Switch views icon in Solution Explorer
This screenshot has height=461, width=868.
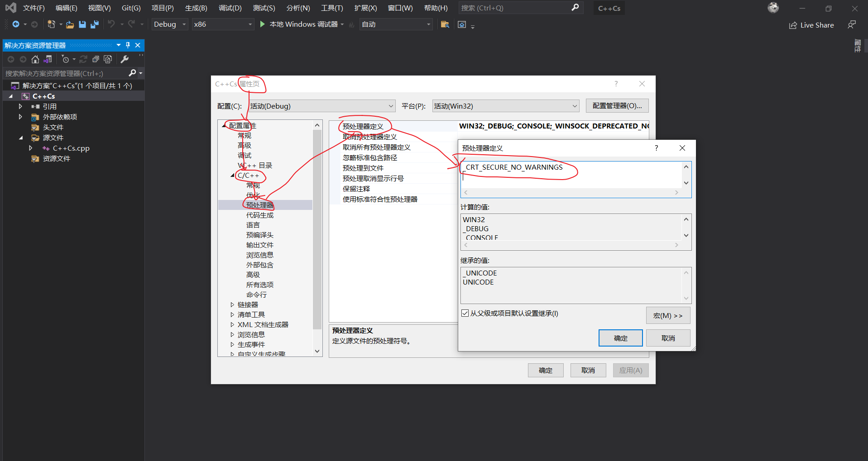tap(48, 59)
